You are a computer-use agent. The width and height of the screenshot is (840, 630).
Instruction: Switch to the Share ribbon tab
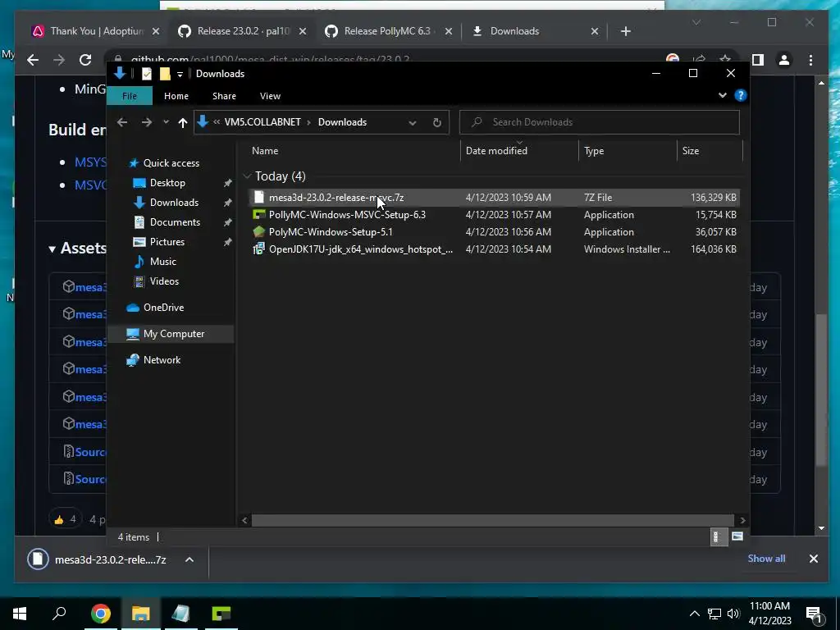[x=224, y=96]
